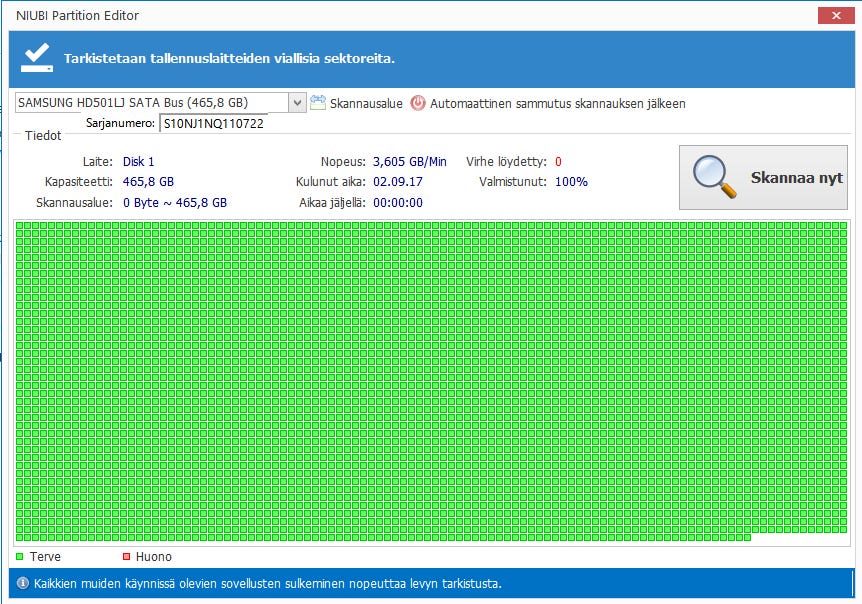The width and height of the screenshot is (862, 604).
Task: Click the NIUBI Partition Editor title
Action: pos(77,15)
